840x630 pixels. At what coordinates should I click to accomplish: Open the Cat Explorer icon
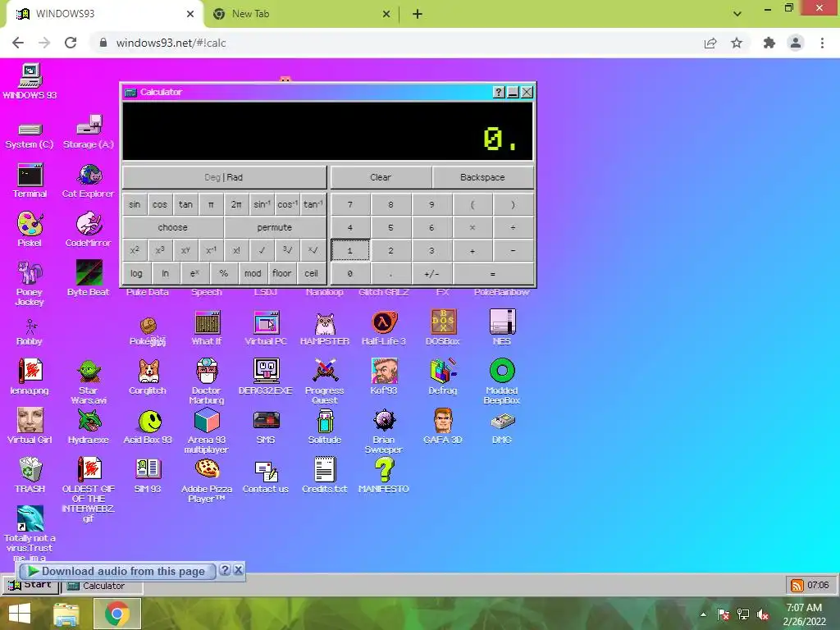pos(89,180)
